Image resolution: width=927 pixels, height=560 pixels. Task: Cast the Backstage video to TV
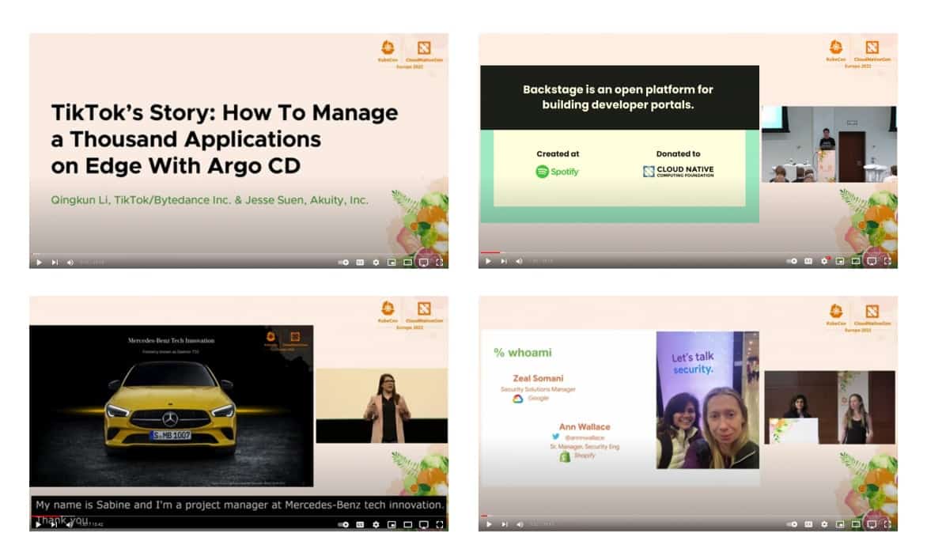pyautogui.click(x=872, y=261)
